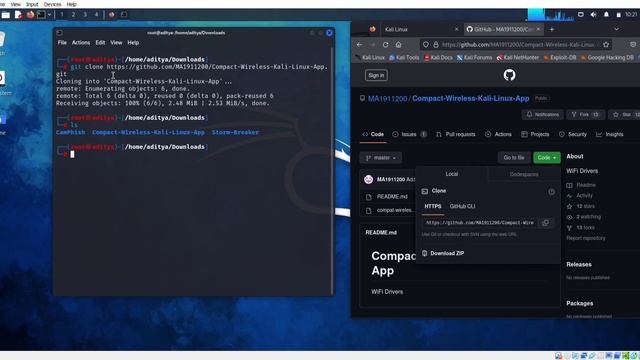
Task: Open terminal Edit menu
Action: 100,42
